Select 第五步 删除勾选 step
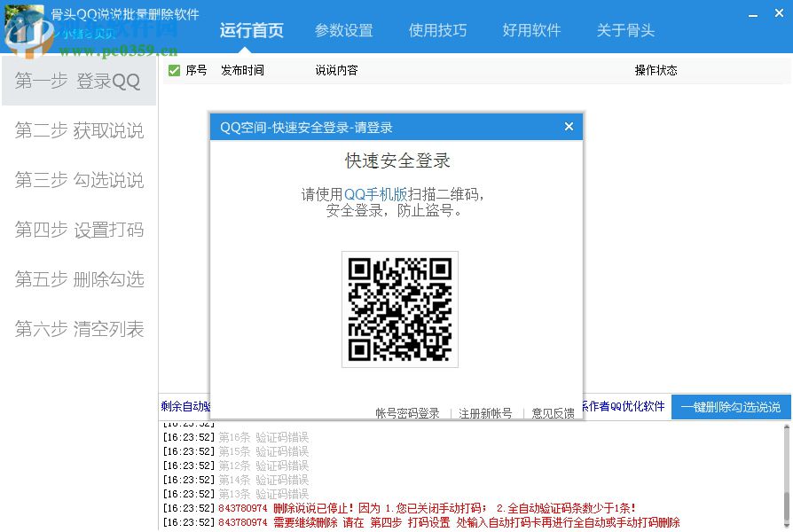Image resolution: width=793 pixels, height=532 pixels. click(78, 279)
